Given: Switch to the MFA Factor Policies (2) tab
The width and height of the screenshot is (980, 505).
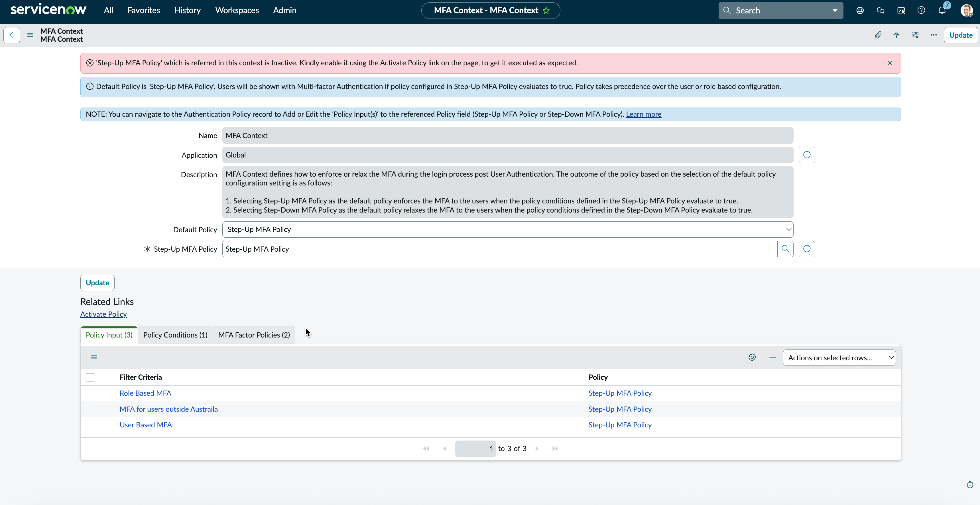Looking at the screenshot, I should pos(254,335).
